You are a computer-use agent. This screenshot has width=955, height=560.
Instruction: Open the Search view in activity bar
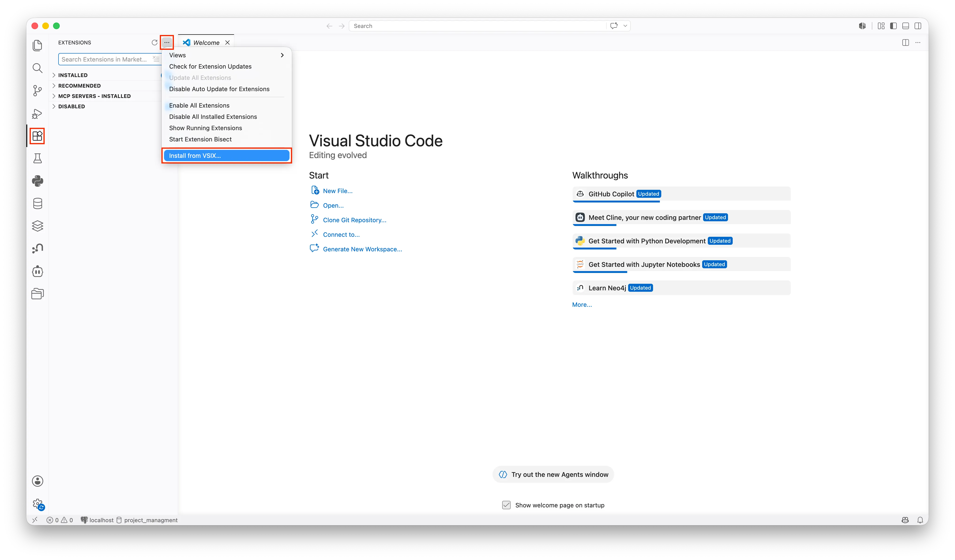click(38, 68)
